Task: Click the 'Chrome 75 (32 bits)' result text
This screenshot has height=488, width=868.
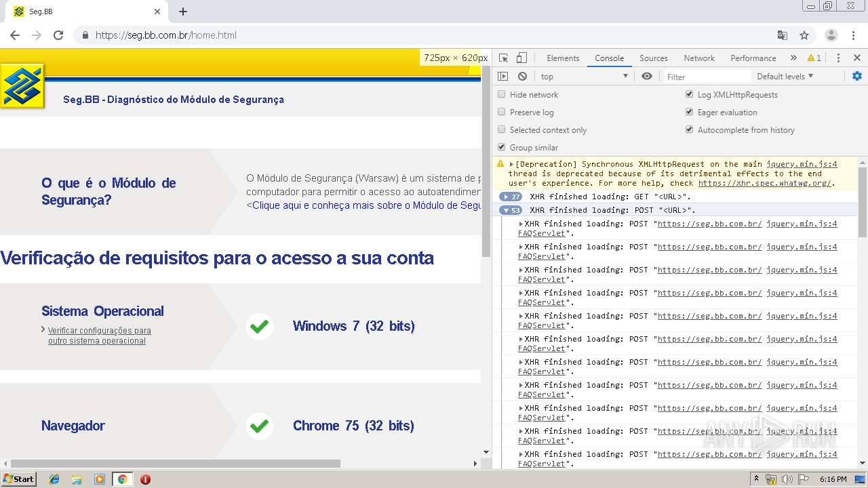Action: click(353, 426)
